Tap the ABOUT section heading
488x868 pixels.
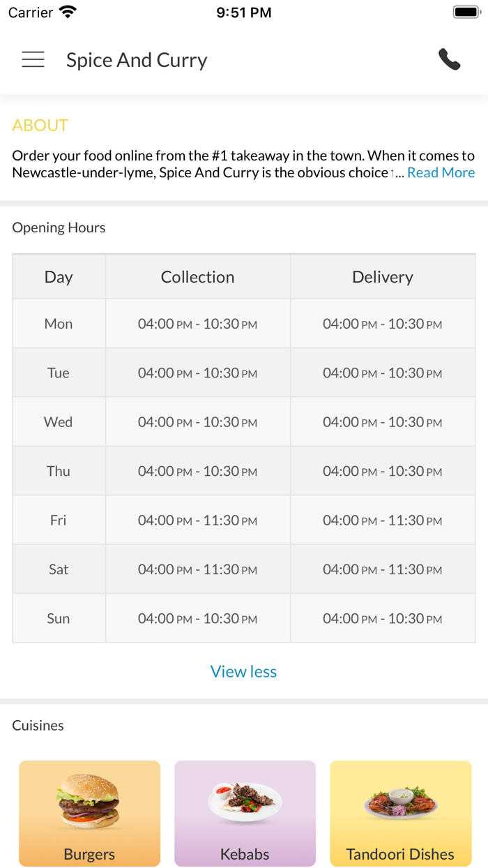[40, 125]
